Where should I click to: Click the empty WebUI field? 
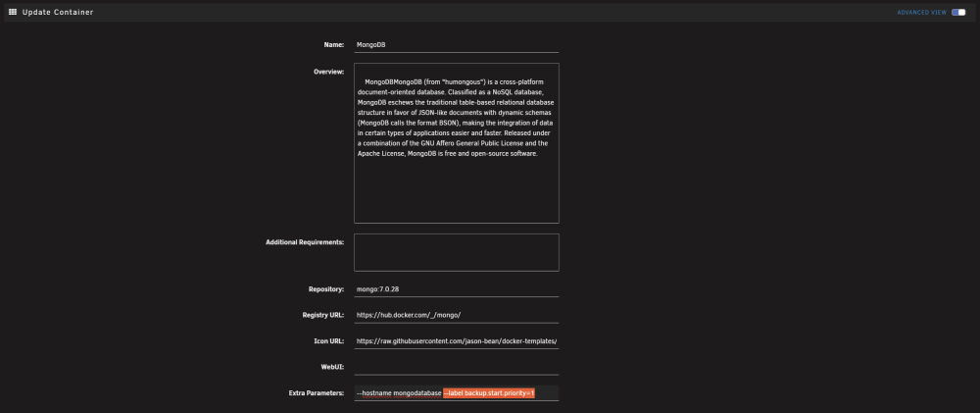457,367
